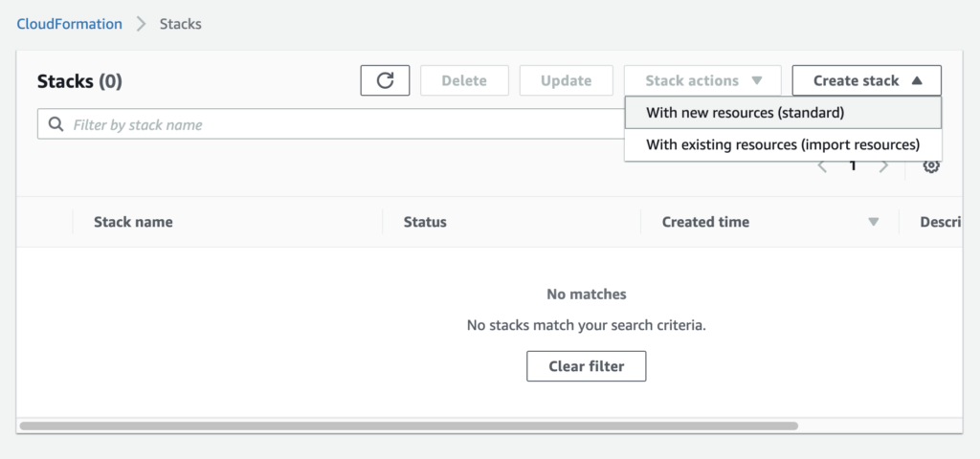Click the Stacks (0) heading
This screenshot has width=980, height=459.
tap(80, 81)
